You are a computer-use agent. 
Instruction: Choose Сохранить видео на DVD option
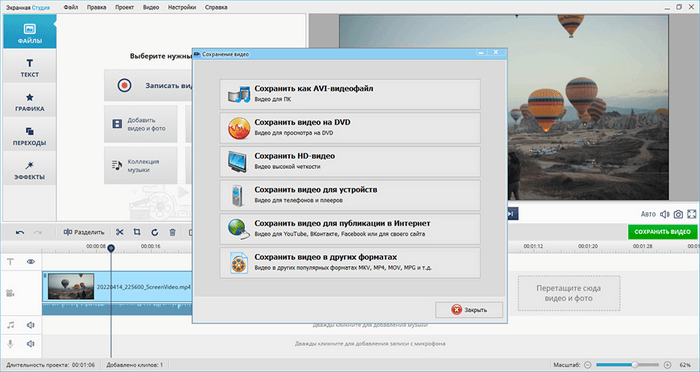[x=350, y=128]
